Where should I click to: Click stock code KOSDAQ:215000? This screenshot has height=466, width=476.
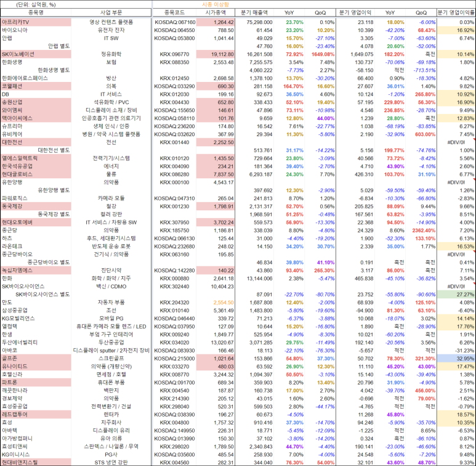tap(174, 358)
